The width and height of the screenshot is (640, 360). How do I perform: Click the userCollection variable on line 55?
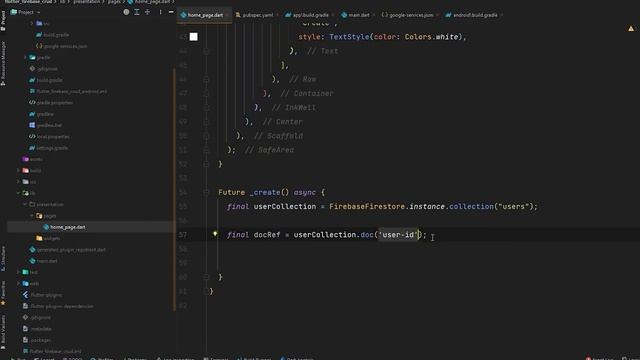(x=284, y=207)
